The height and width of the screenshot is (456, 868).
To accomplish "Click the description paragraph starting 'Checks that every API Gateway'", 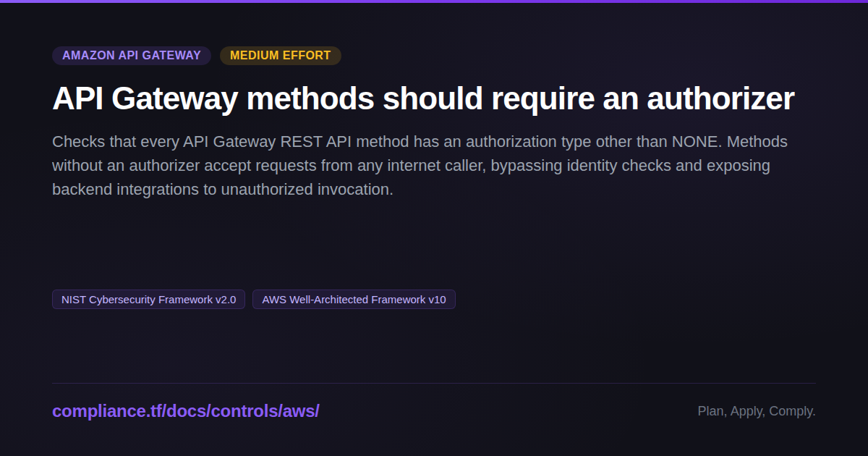I will [x=420, y=166].
